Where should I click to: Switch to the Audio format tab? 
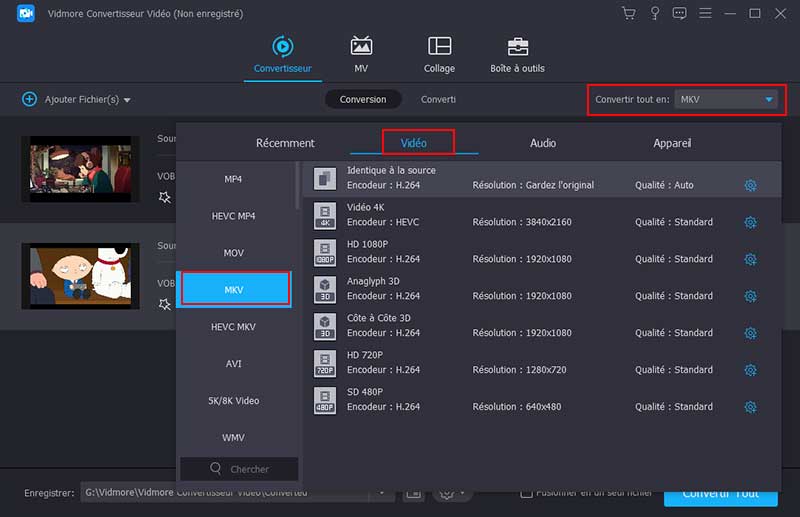543,143
